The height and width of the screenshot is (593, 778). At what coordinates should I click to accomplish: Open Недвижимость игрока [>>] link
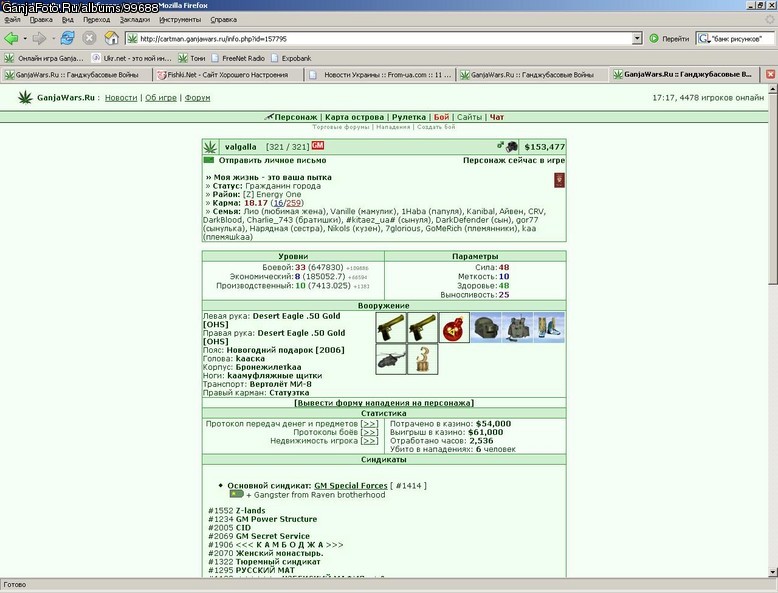point(369,441)
